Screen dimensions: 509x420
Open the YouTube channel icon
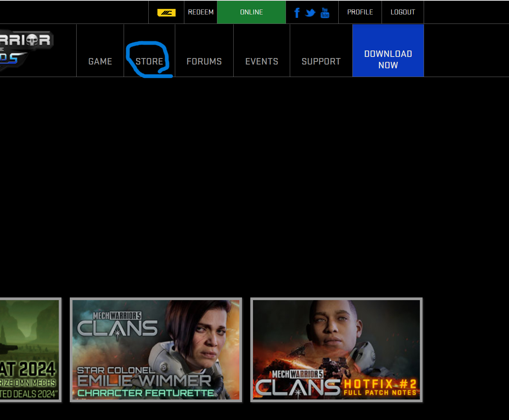pyautogui.click(x=325, y=13)
